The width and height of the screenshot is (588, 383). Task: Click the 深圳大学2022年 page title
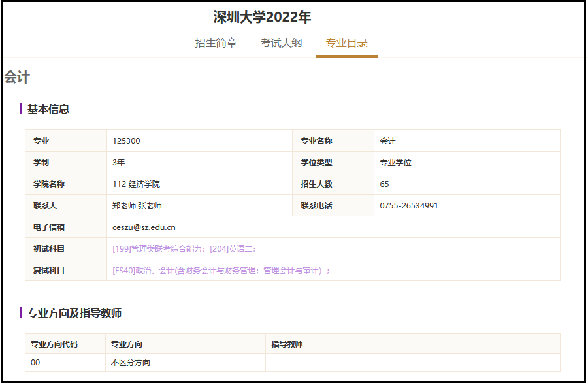coord(262,17)
